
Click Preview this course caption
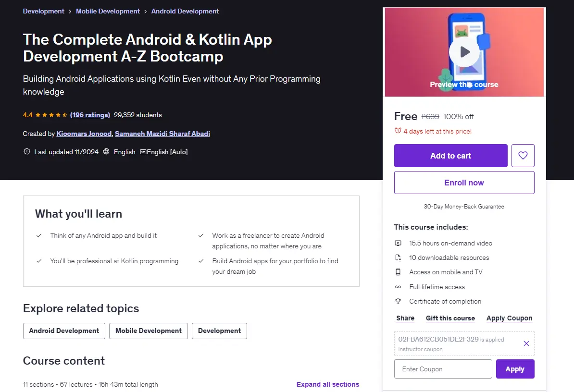(x=464, y=85)
